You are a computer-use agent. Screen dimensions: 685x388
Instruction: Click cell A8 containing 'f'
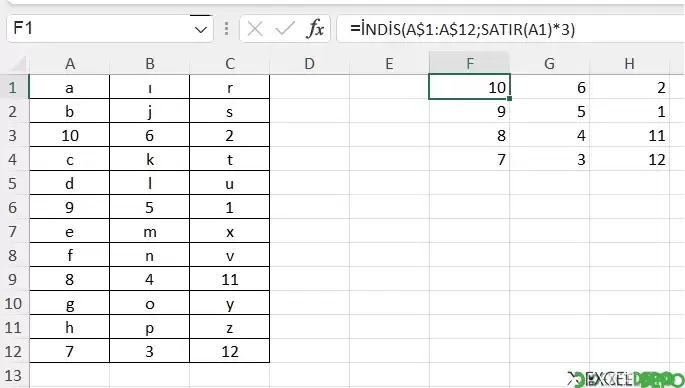coord(69,255)
